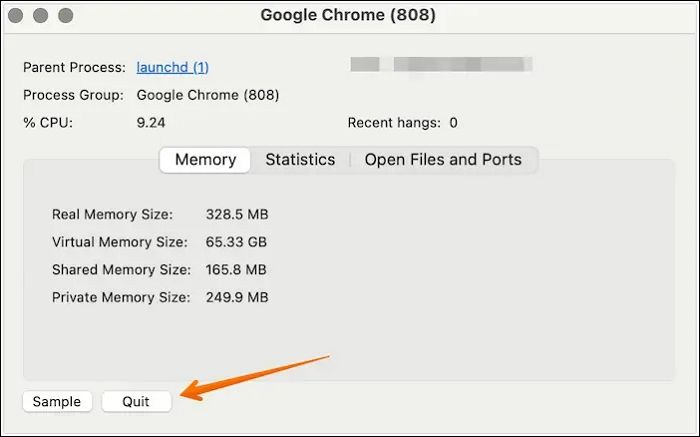Click the launchd (1) parent process link

(x=172, y=68)
